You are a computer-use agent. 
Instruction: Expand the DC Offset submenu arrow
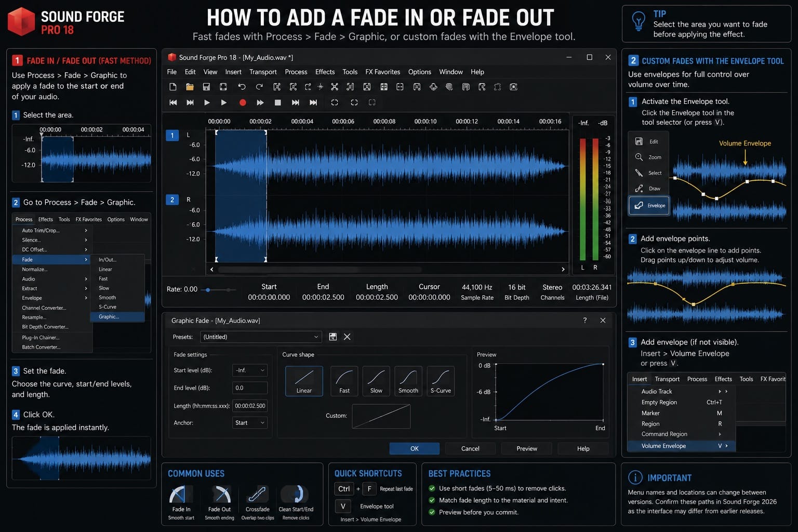(86, 249)
